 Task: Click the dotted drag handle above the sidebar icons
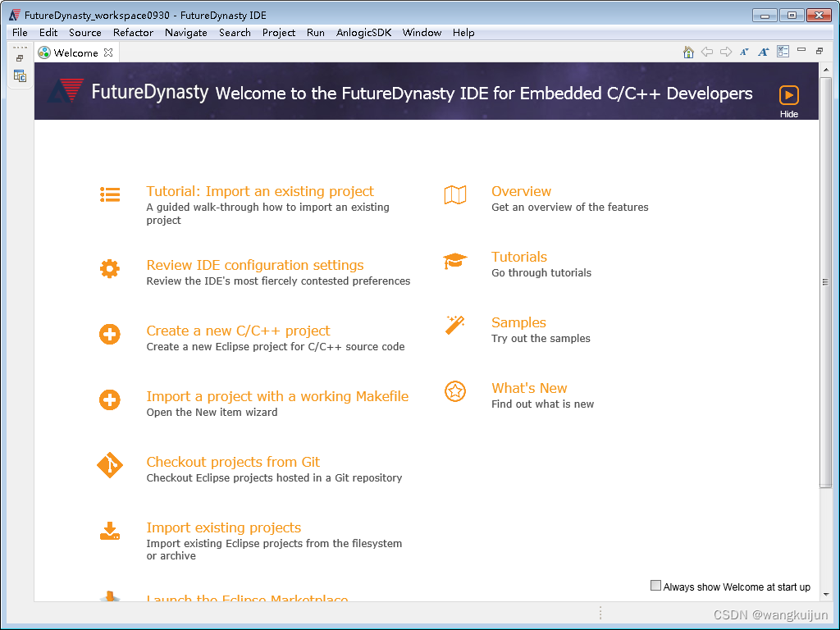[x=20, y=47]
